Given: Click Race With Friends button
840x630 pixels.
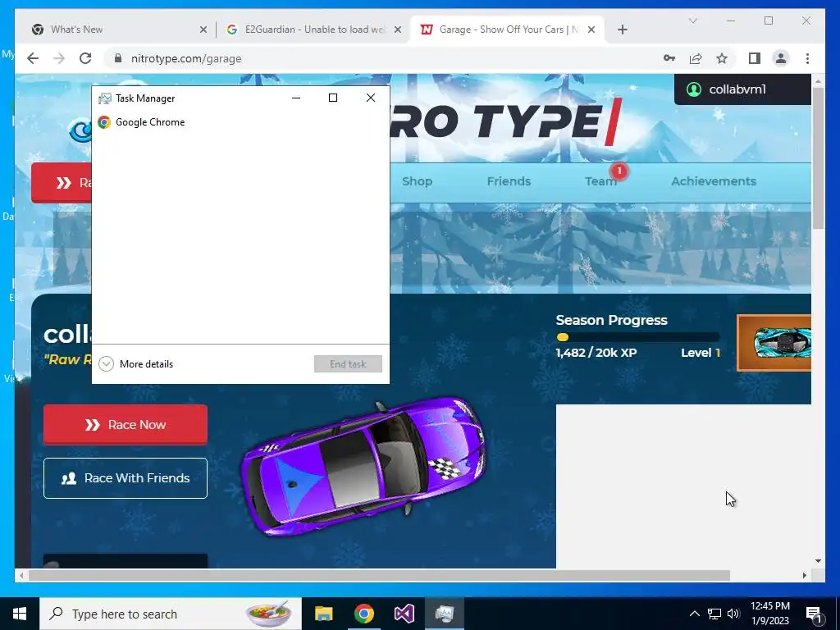Looking at the screenshot, I should (126, 478).
